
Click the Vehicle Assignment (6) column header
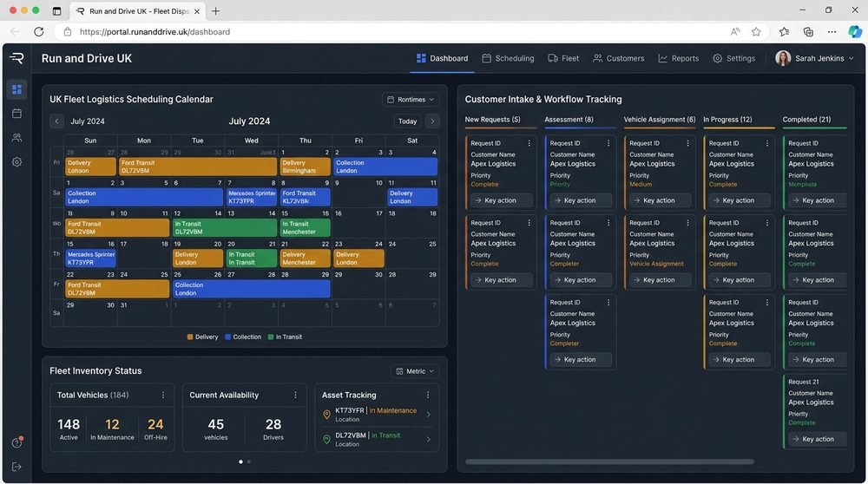click(660, 120)
